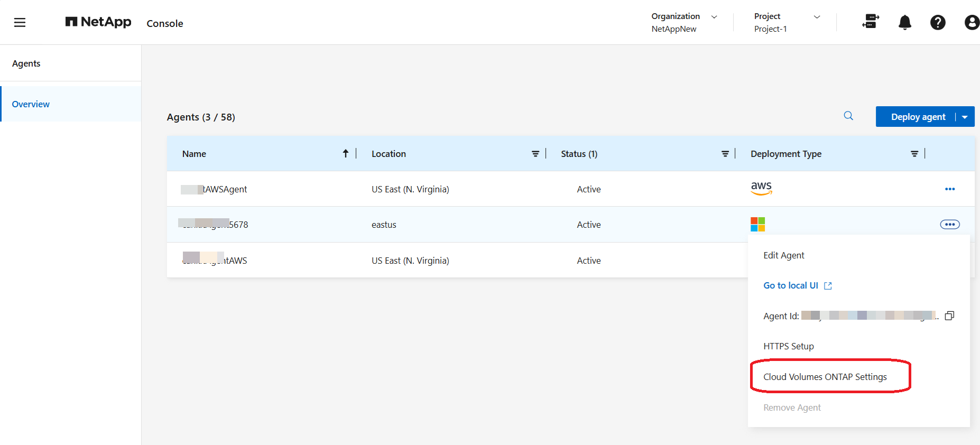Click the notifications bell icon
The width and height of the screenshot is (980, 445).
(905, 22)
